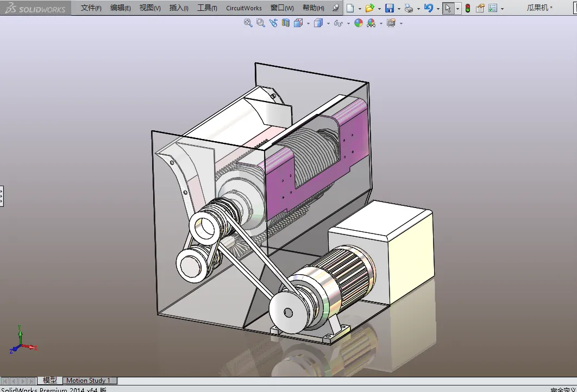The image size is (577, 392).
Task: Click the Zoom to Fit magnifier icon
Action: click(x=248, y=23)
